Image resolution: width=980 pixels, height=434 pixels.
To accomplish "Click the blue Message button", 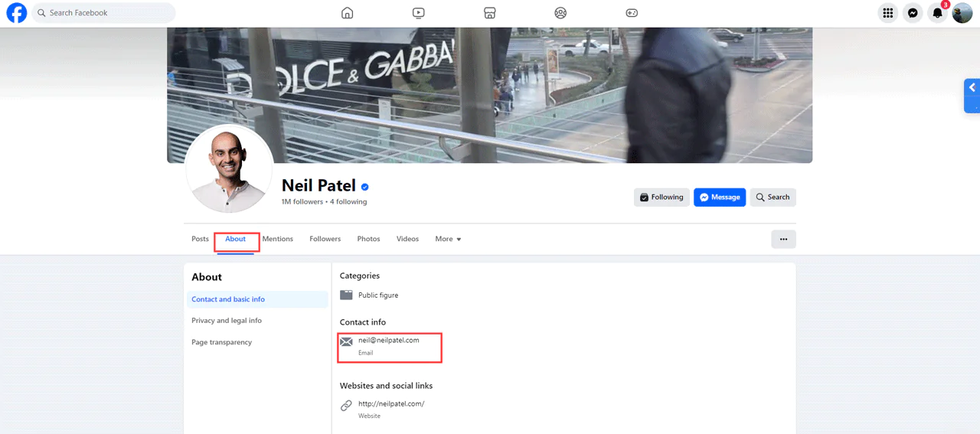I will (720, 197).
